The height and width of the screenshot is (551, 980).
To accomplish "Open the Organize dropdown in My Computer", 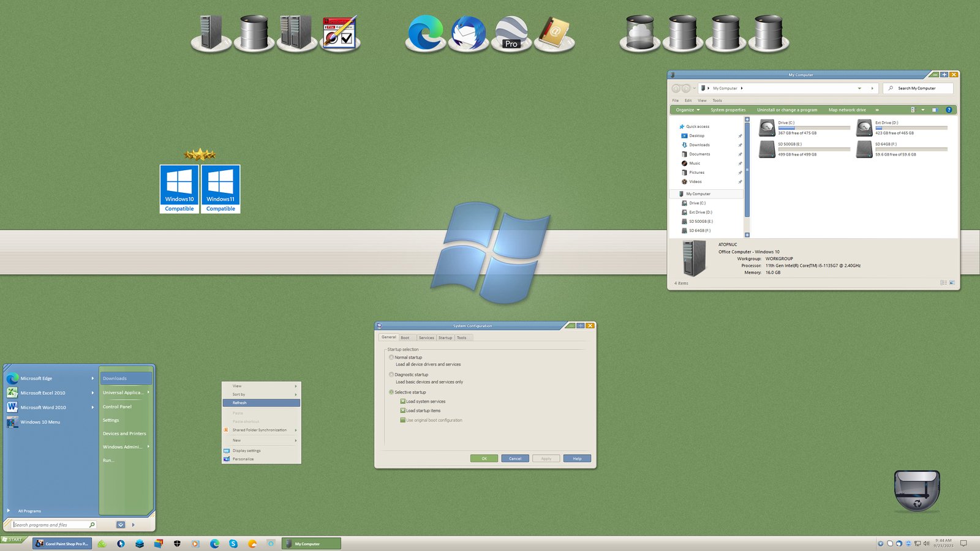I will click(x=687, y=110).
